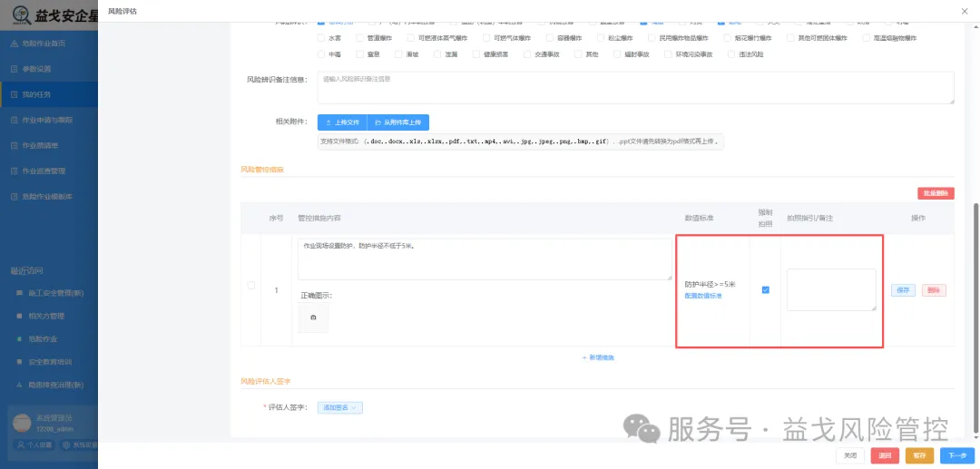The width and height of the screenshot is (980, 469).
Task: Click the red 退回 button
Action: point(885,455)
